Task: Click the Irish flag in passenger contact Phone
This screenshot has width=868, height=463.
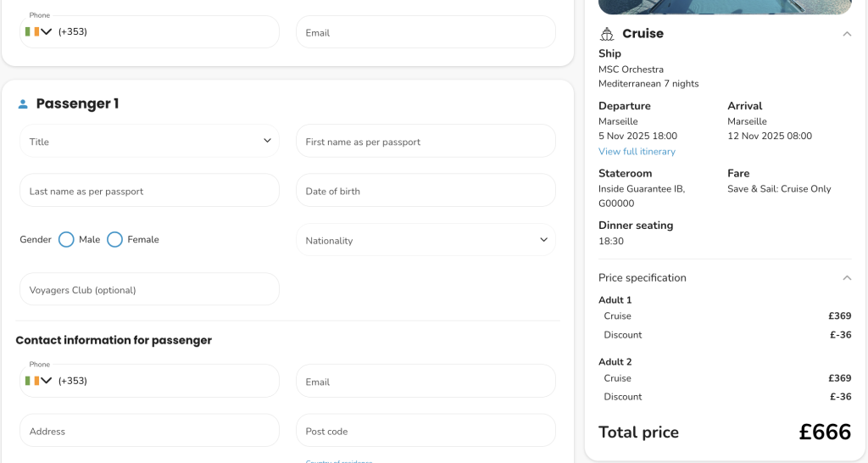Action: (31, 381)
